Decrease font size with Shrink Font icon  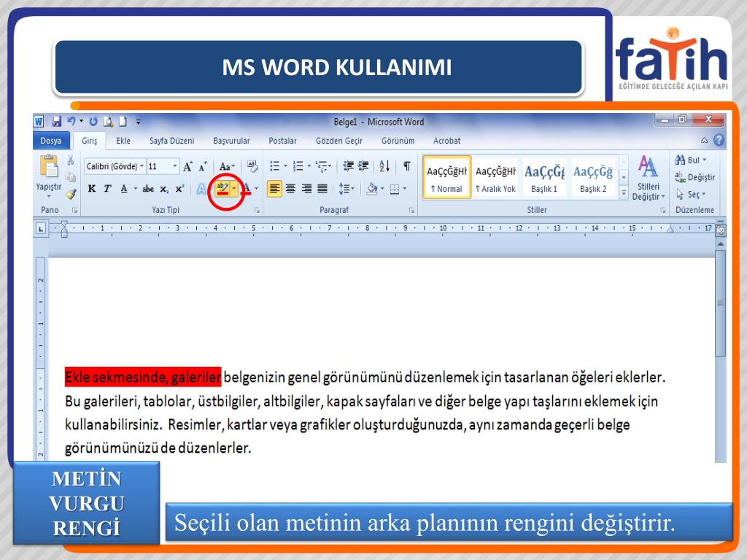[x=203, y=166]
